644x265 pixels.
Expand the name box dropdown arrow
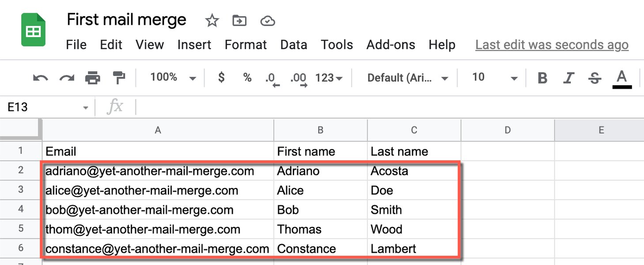86,107
